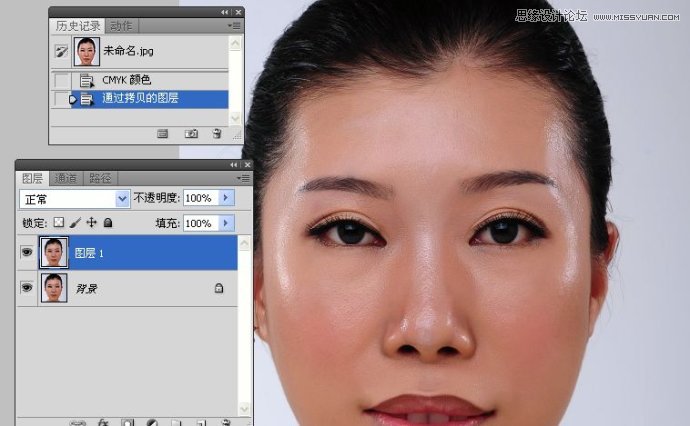This screenshot has height=426, width=690.
Task: Click History panel scrollbar down arrow
Action: 235,118
